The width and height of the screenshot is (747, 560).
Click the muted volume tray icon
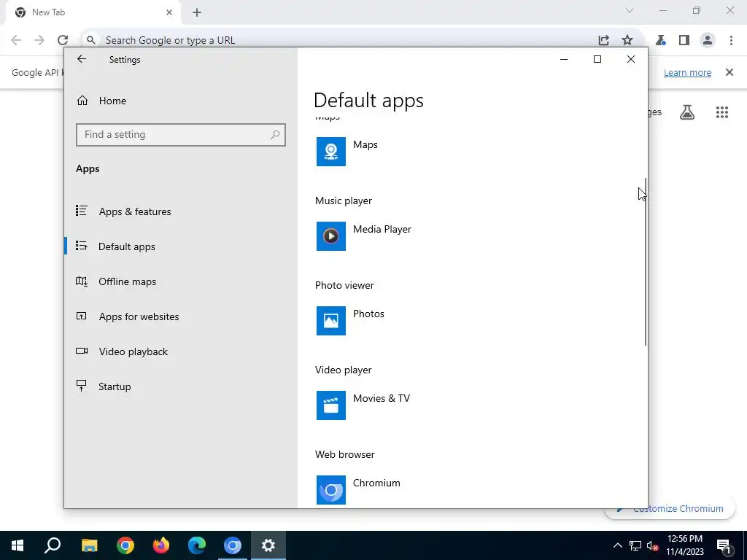[x=652, y=545]
